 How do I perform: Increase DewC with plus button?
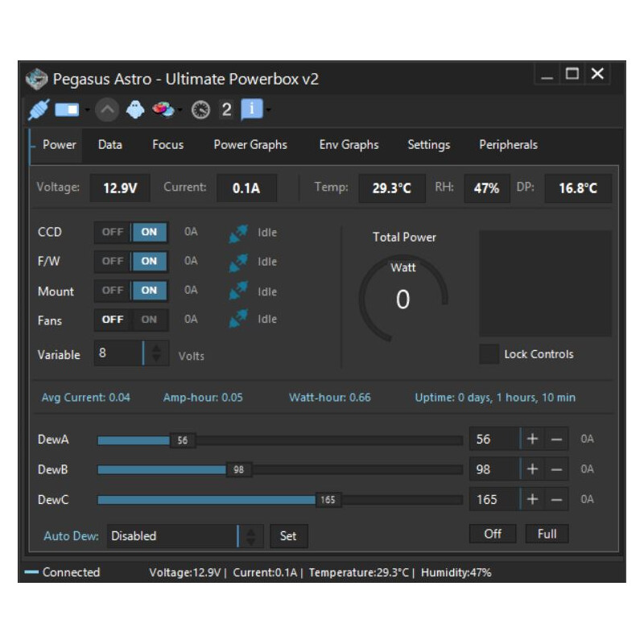(x=532, y=499)
